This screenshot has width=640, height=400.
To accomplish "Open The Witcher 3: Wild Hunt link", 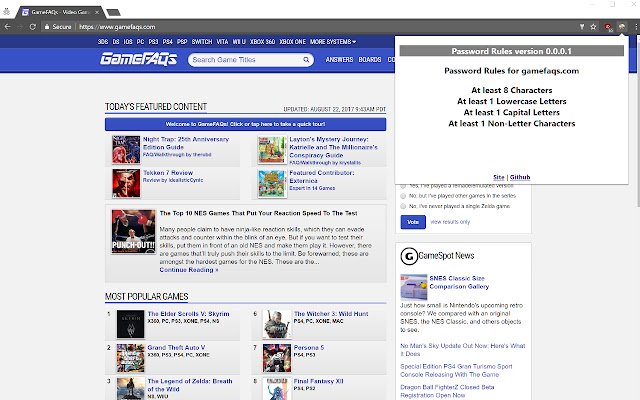I will pyautogui.click(x=331, y=314).
